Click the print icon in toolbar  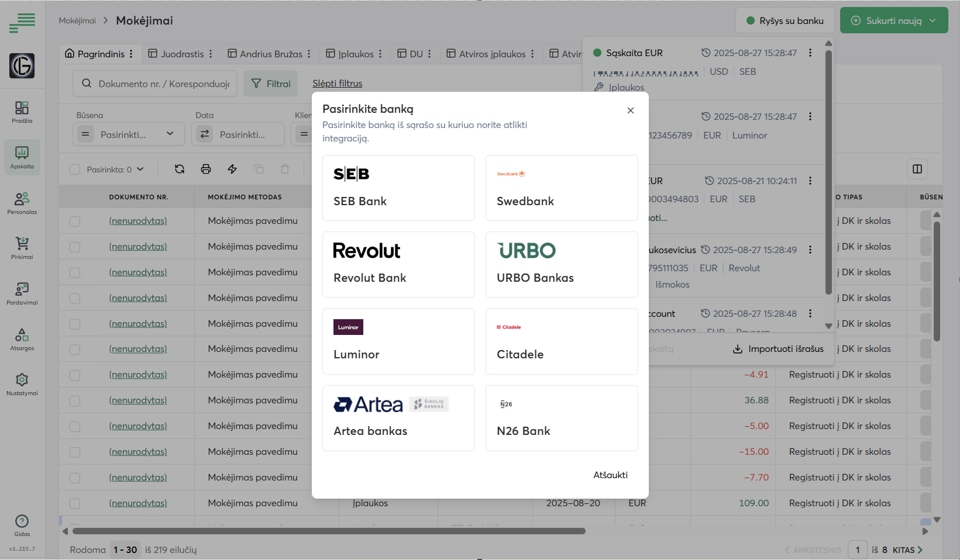206,169
